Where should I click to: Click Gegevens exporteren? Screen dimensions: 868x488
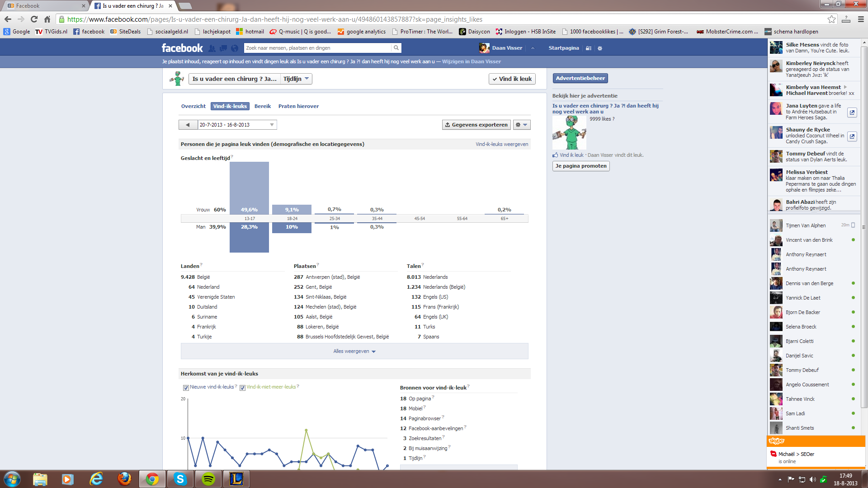476,125
